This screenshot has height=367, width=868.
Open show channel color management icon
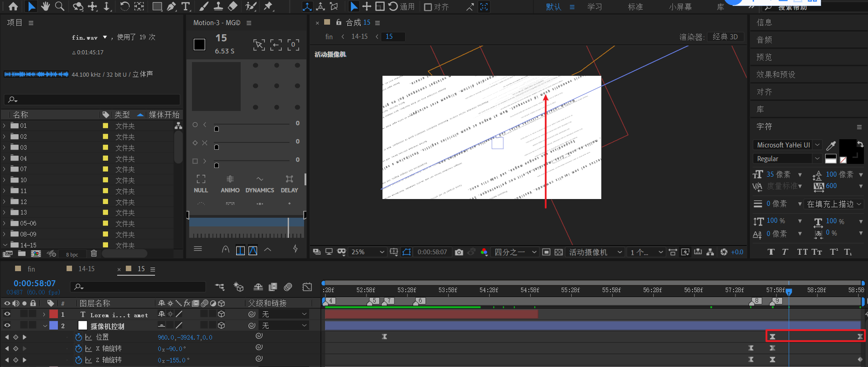[484, 252]
